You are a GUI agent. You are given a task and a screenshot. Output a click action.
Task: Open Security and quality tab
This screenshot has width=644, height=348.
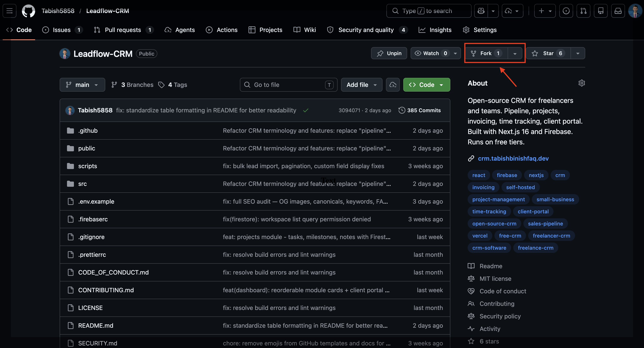click(x=367, y=30)
